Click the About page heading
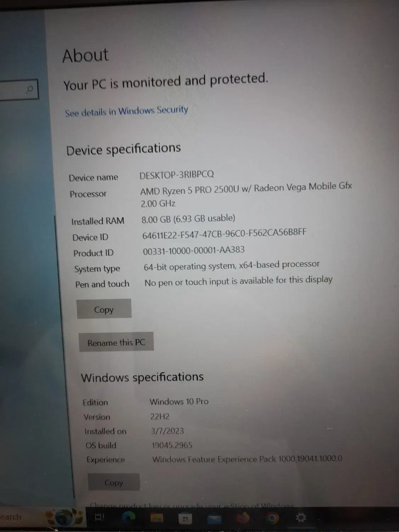The height and width of the screenshot is (532, 399). pos(85,56)
